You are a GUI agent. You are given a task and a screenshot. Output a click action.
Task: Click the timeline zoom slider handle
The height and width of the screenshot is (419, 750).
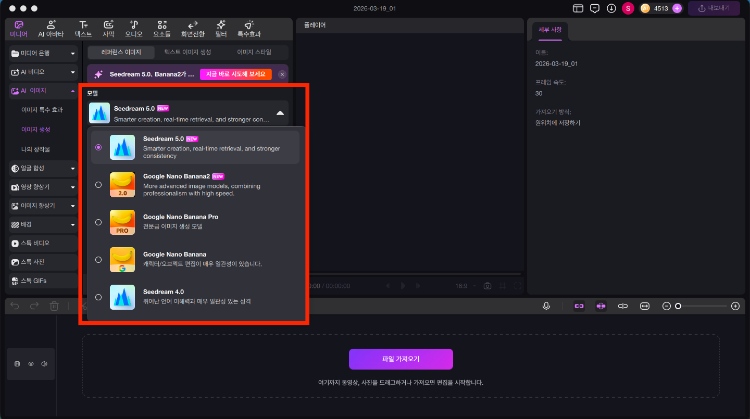[x=678, y=306]
